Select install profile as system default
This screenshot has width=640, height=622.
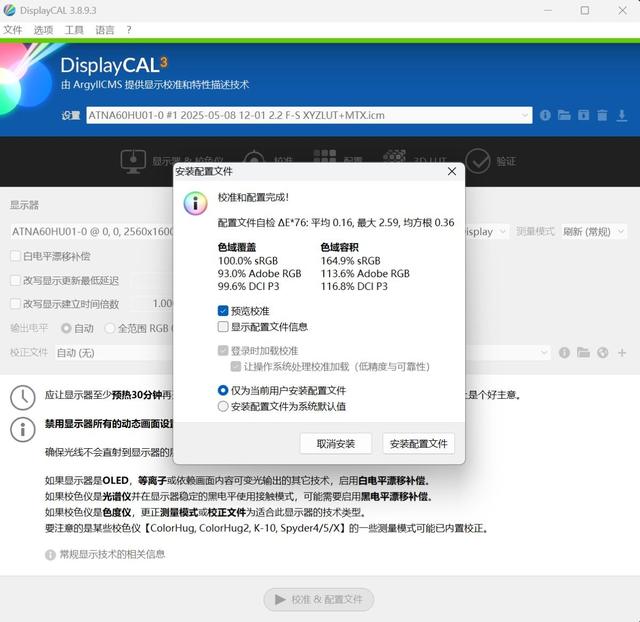pyautogui.click(x=223, y=406)
